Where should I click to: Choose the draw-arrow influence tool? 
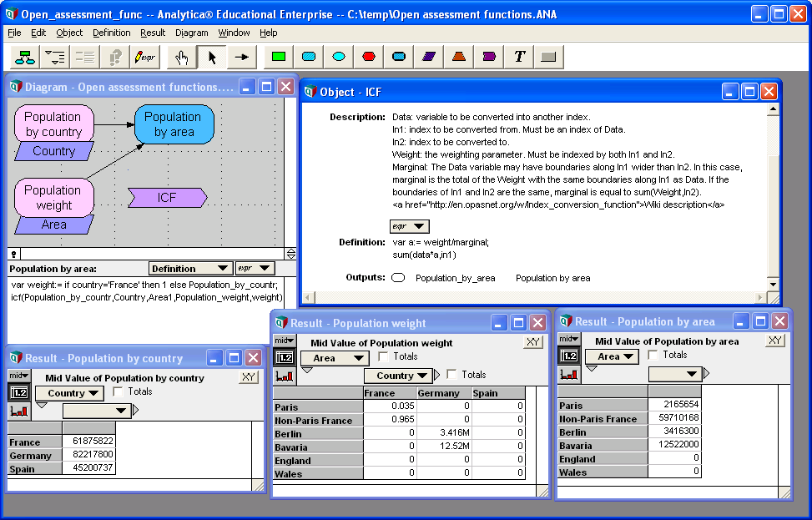tap(242, 57)
